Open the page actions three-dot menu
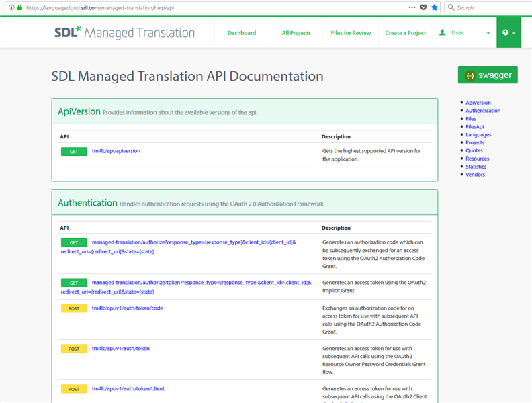The width and height of the screenshot is (532, 403). pos(412,7)
